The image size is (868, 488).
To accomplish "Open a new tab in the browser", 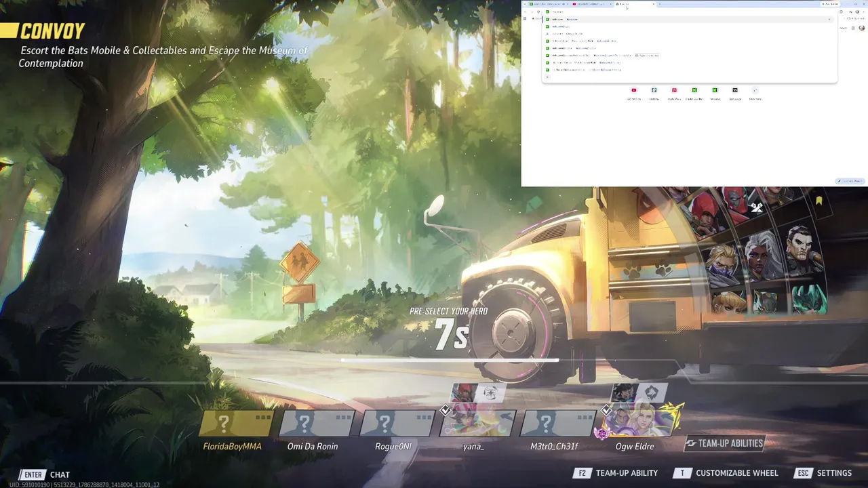I will 661,4.
